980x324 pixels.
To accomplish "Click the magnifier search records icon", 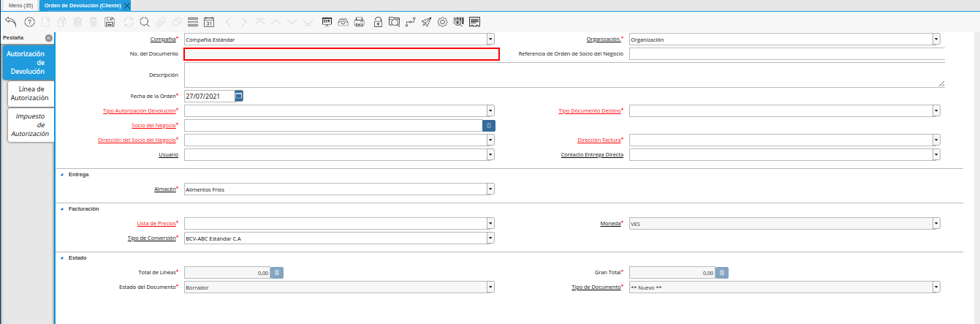I will point(145,22).
